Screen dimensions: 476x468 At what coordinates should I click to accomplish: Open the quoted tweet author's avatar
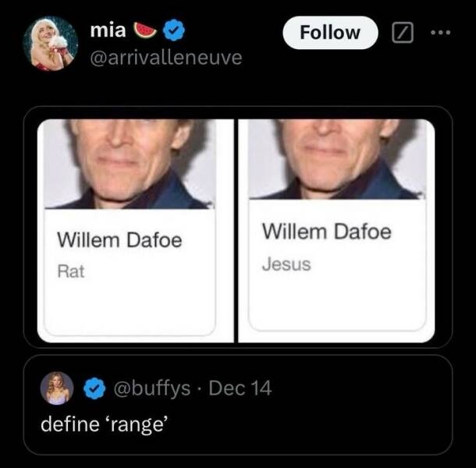(x=57, y=388)
